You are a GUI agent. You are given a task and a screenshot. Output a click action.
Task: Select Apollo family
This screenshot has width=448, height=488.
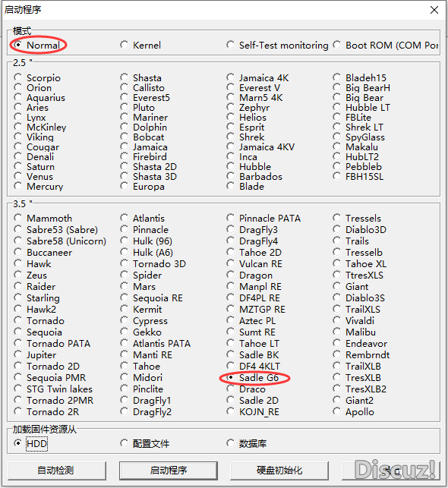(336, 411)
